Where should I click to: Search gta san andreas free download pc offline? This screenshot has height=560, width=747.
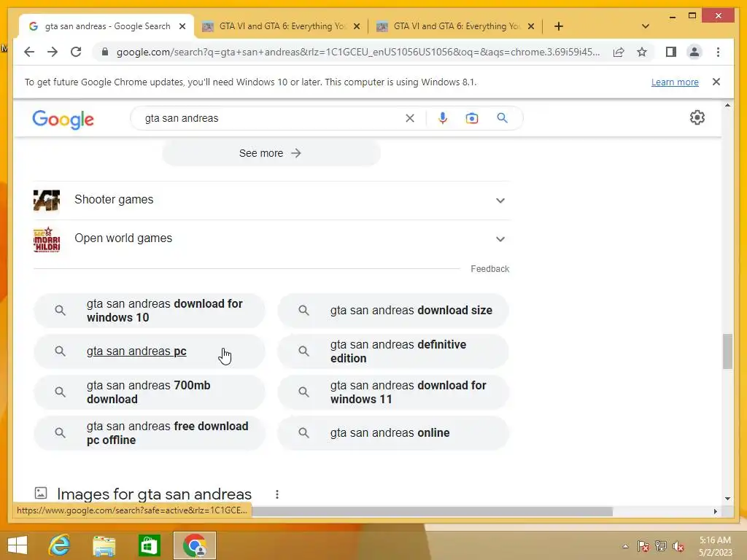149,433
